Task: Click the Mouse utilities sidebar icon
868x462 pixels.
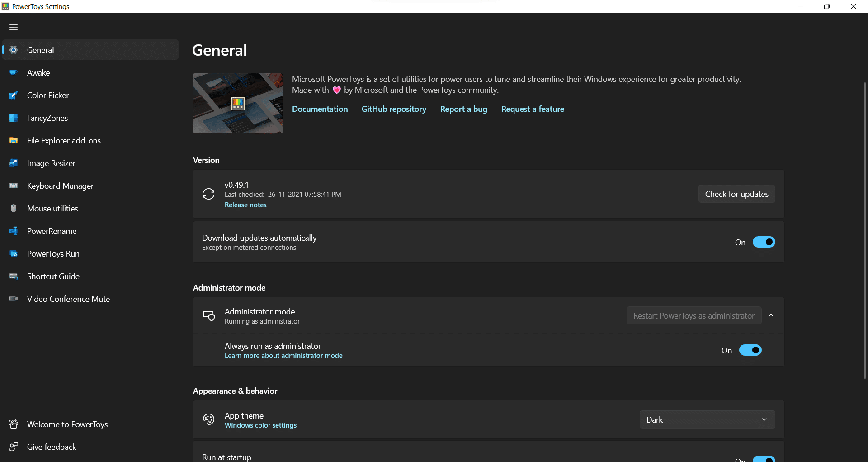Action: click(x=14, y=209)
